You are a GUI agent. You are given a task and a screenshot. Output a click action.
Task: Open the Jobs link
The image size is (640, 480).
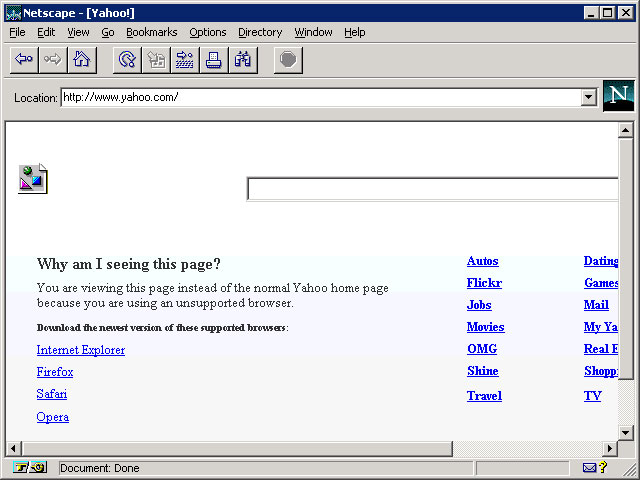479,305
